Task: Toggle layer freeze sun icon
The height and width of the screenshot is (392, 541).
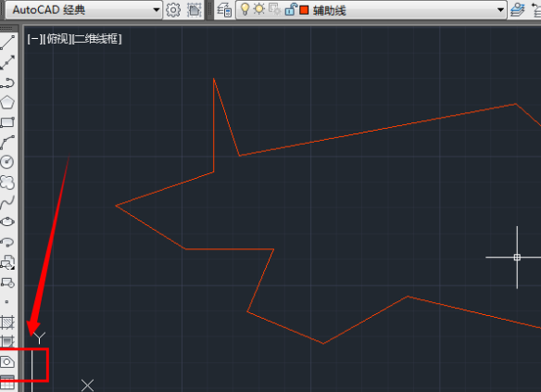Action: click(258, 9)
